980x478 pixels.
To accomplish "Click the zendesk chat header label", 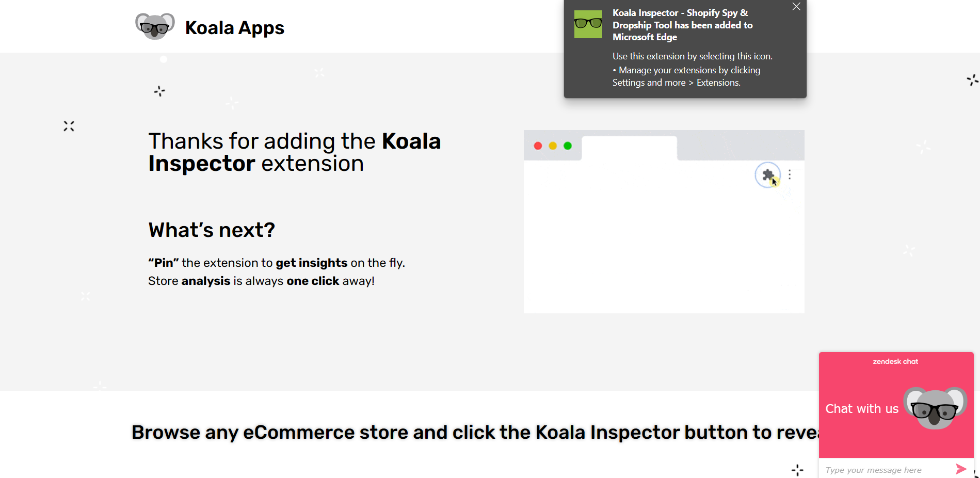I will coord(895,361).
